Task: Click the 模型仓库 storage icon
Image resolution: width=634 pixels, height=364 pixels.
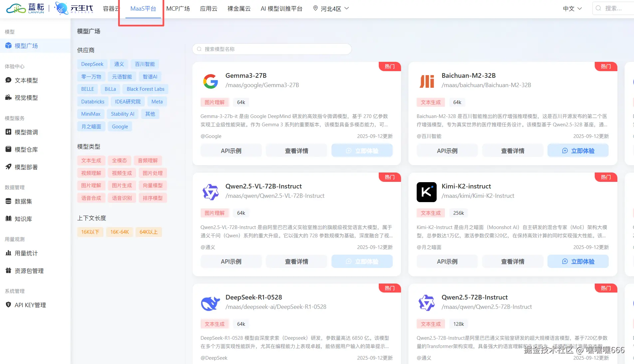Action: point(8,149)
